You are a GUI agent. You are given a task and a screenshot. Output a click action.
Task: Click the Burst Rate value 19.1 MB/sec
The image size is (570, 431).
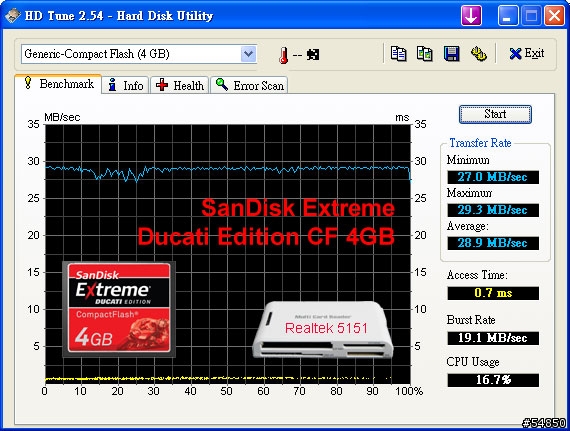(493, 338)
